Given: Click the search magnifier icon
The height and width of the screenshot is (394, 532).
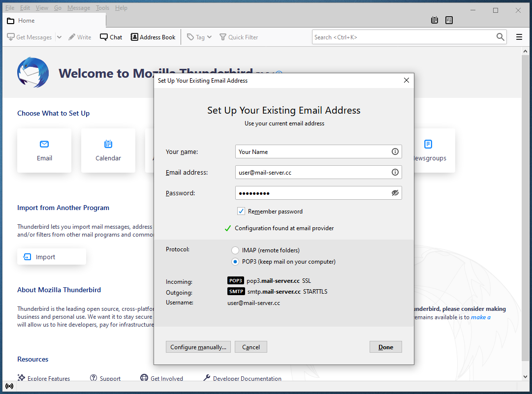Looking at the screenshot, I should point(501,37).
